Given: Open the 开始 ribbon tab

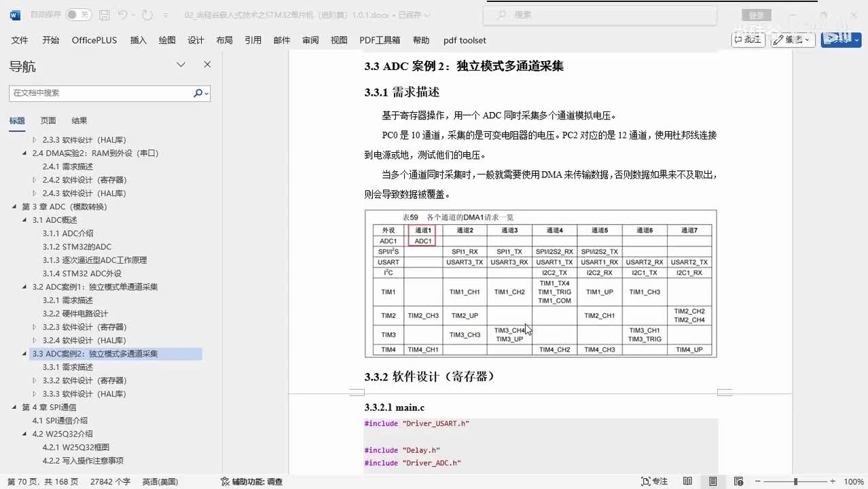Looking at the screenshot, I should [x=51, y=40].
